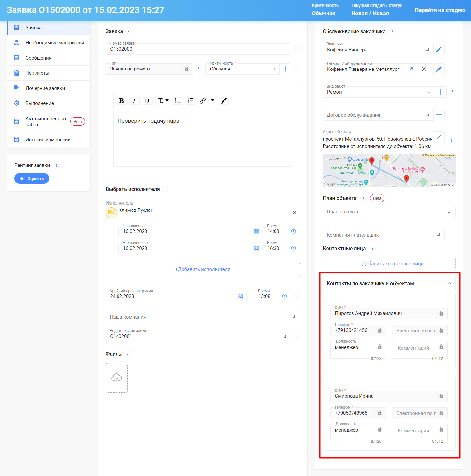The width and height of the screenshot is (471, 476).
Task: Click info icon beside Обслуживание заказчика
Action: click(x=392, y=31)
